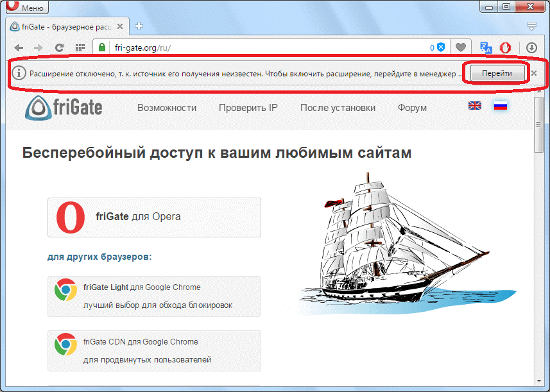Open the downloads arrow icon
Viewport: 550px width, 392px height.
click(532, 47)
